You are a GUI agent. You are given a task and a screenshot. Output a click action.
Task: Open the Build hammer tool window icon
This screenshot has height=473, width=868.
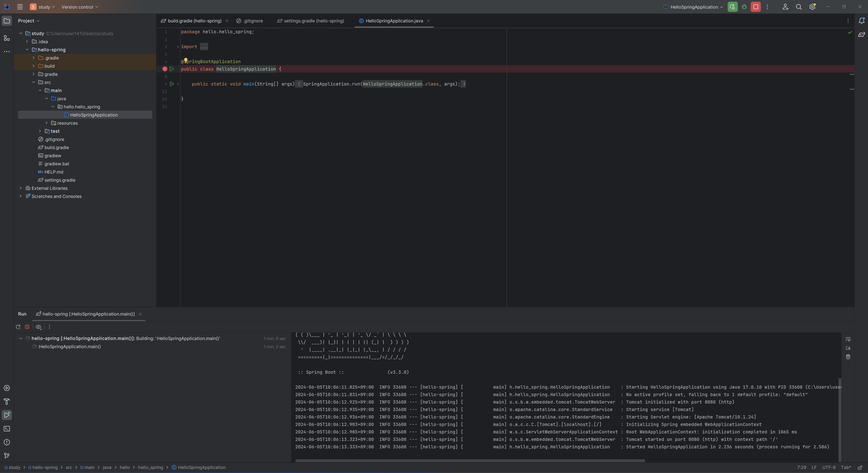coord(7,401)
